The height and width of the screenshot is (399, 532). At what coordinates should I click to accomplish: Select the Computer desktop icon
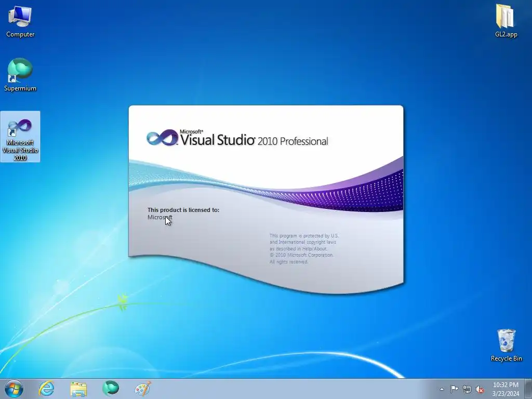pos(20,21)
